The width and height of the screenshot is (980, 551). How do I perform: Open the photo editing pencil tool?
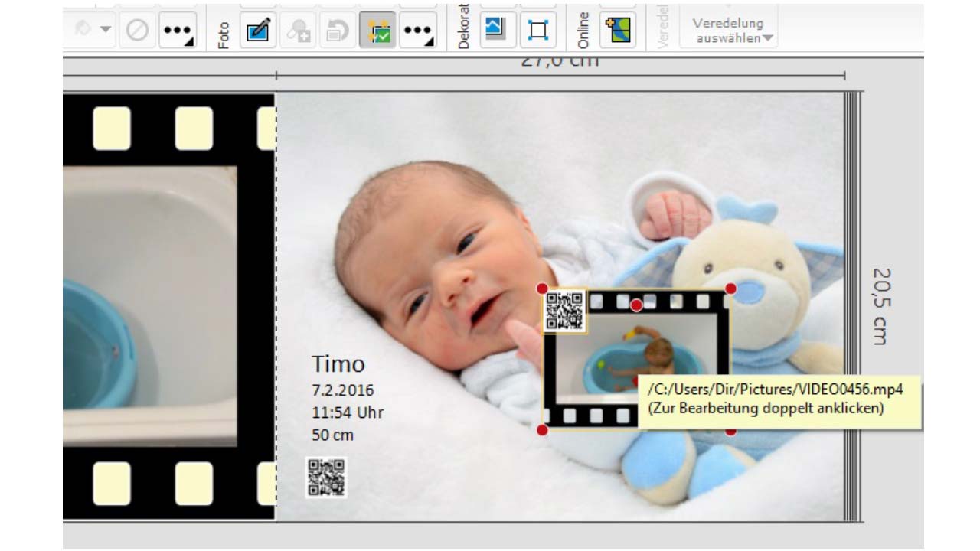[258, 31]
